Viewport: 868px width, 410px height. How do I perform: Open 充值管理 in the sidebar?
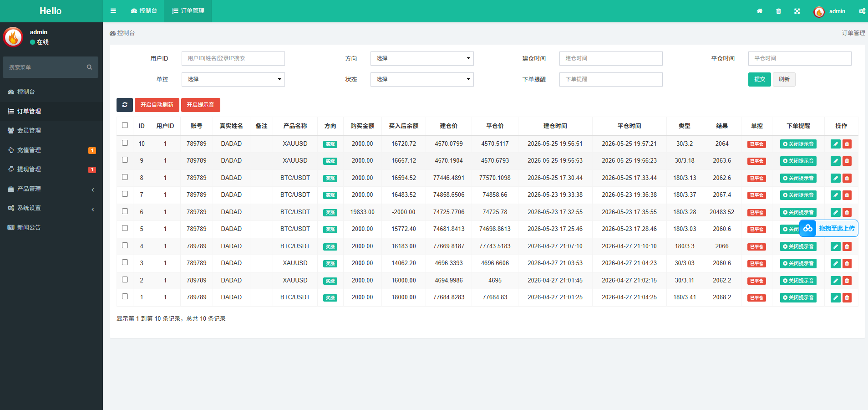[x=51, y=150]
